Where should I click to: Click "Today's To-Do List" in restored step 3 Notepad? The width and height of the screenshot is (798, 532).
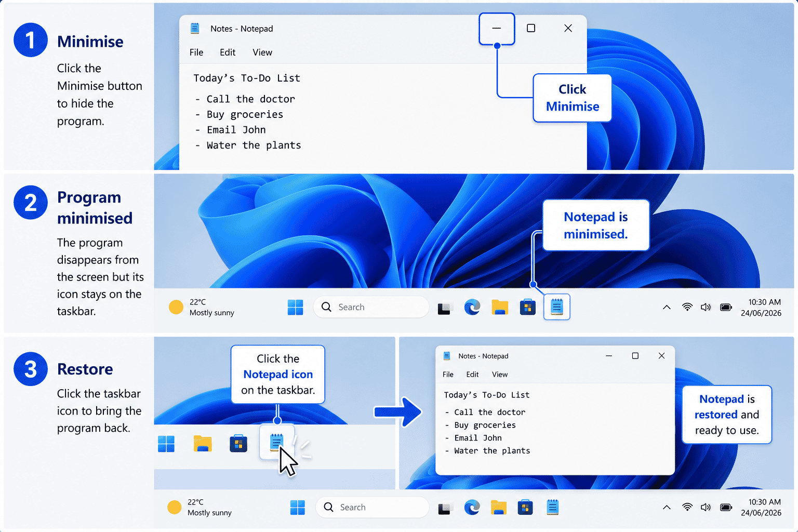[487, 395]
